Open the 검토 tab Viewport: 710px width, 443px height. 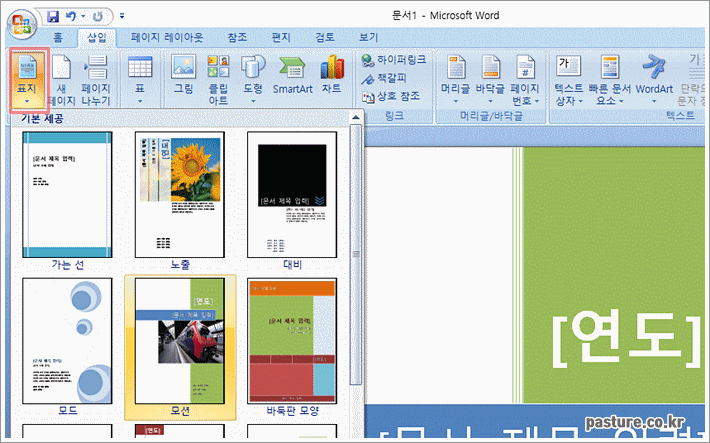(325, 38)
